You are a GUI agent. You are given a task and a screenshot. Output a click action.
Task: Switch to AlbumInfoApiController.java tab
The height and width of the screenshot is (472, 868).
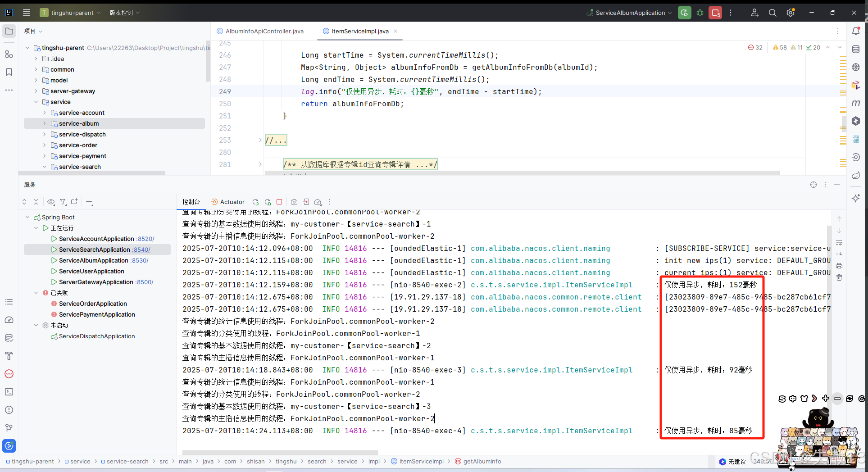260,31
